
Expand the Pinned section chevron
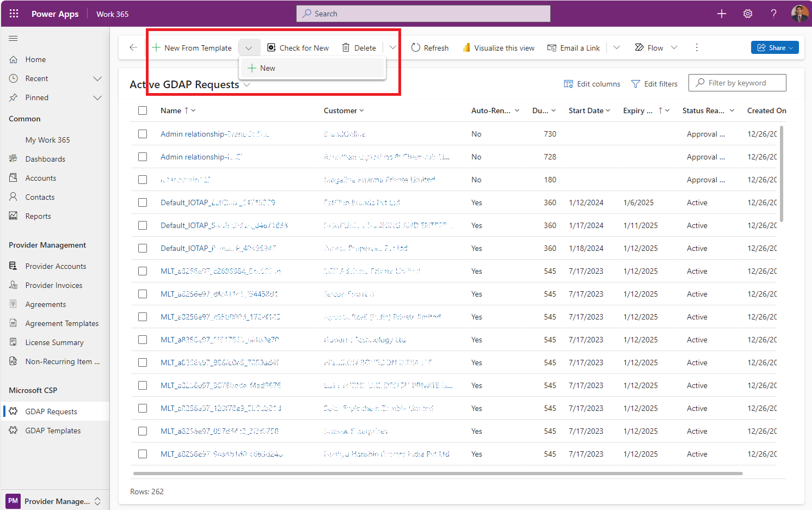pyautogui.click(x=97, y=97)
